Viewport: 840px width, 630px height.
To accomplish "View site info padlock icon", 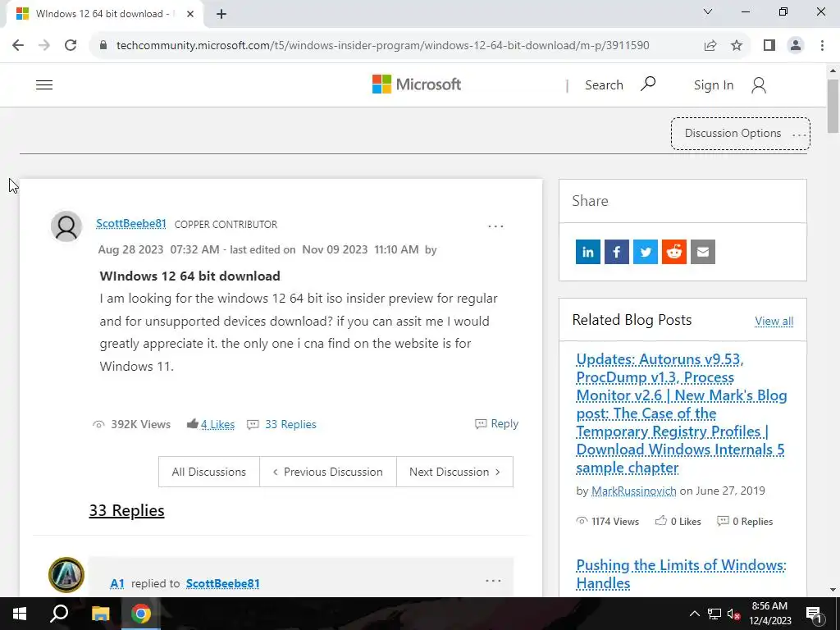I will [103, 45].
